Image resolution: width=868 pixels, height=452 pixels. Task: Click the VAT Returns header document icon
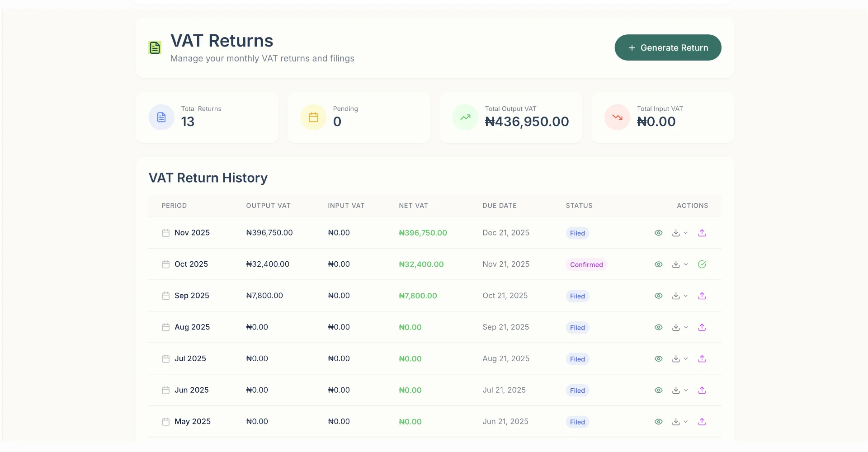pos(155,47)
